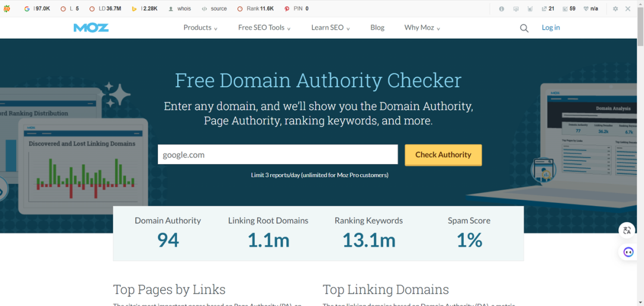Screen dimensions: 644x306
Task: Click the Rank 11.6K parameter
Action: [x=255, y=8]
